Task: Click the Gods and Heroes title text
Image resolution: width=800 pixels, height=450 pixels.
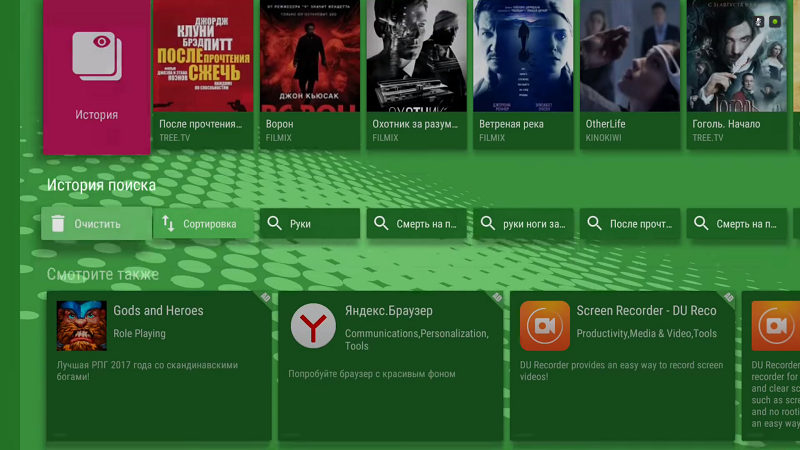Action: 158,311
